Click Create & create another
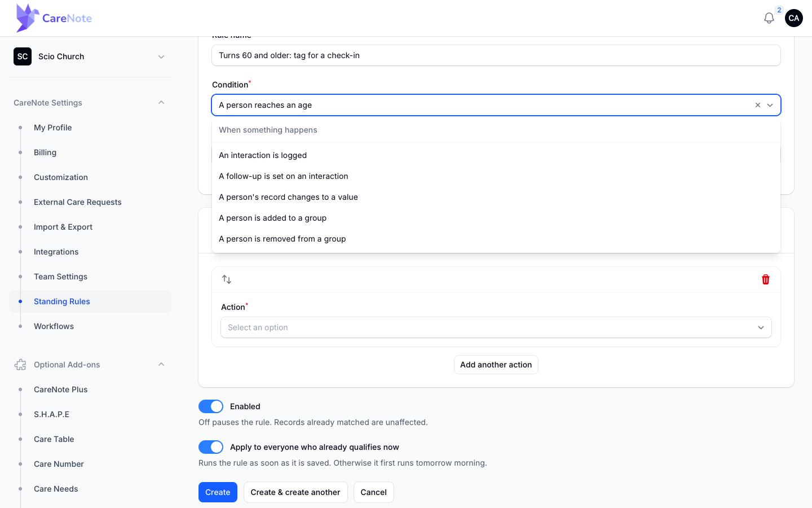The width and height of the screenshot is (812, 508). 295,492
